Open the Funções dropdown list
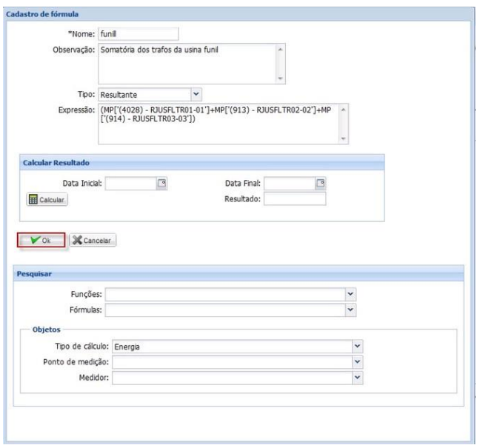 [350, 294]
